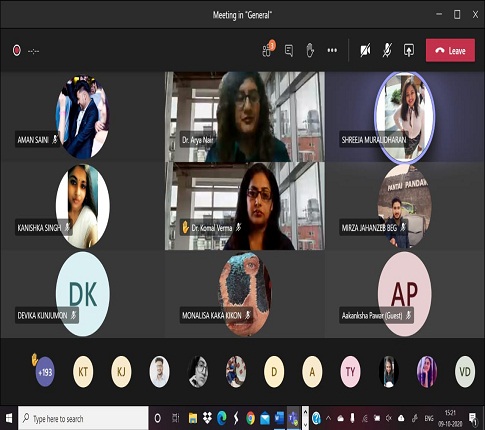Unmute the microphone

coord(387,50)
